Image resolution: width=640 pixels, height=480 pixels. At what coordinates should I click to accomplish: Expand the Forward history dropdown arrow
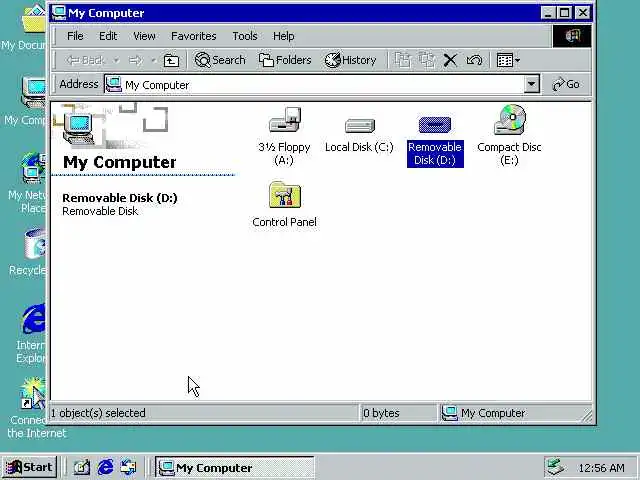click(153, 61)
